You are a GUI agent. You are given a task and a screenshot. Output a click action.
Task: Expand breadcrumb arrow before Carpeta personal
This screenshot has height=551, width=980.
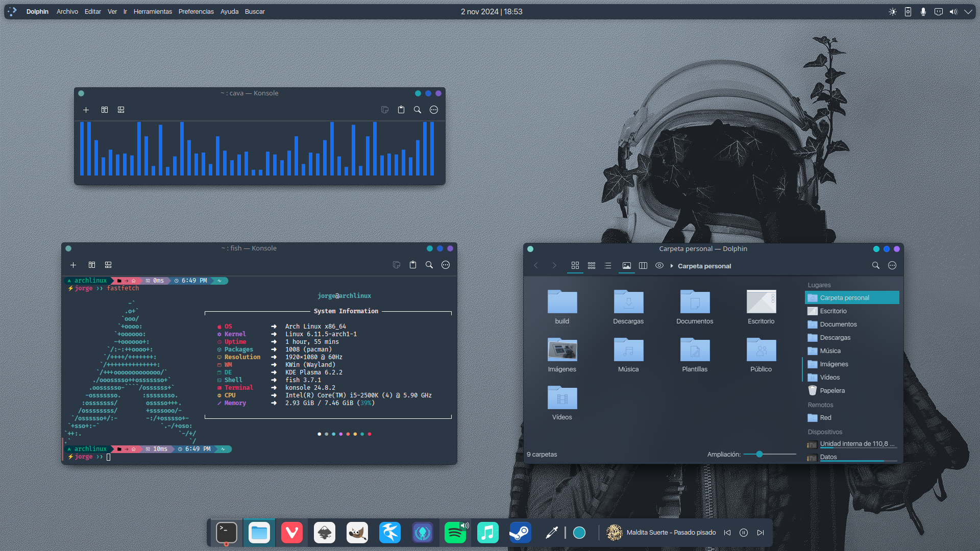672,266
